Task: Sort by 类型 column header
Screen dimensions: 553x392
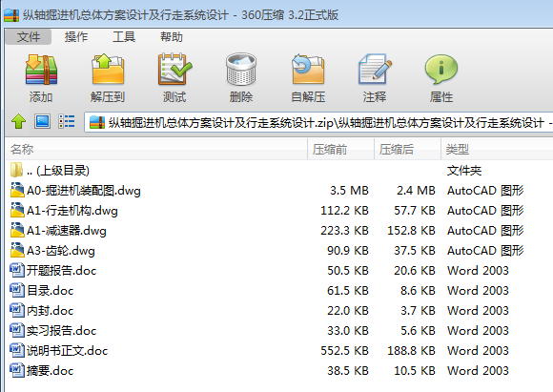Action: [497, 149]
